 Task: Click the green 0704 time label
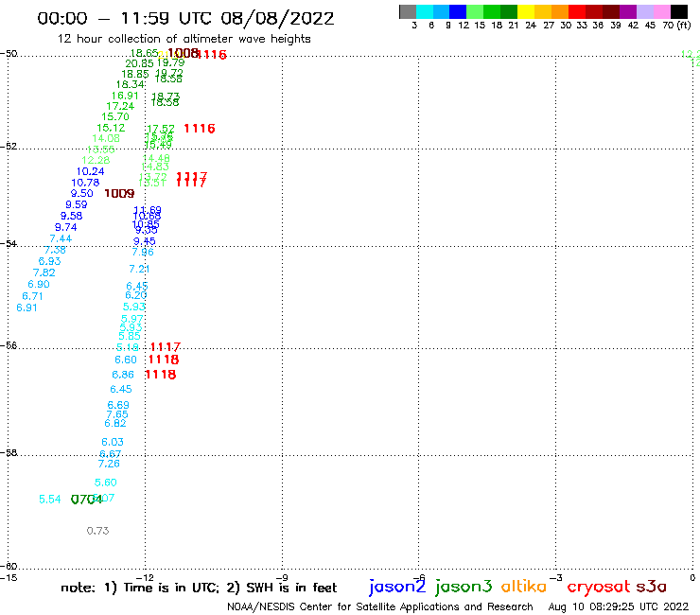pyautogui.click(x=87, y=500)
